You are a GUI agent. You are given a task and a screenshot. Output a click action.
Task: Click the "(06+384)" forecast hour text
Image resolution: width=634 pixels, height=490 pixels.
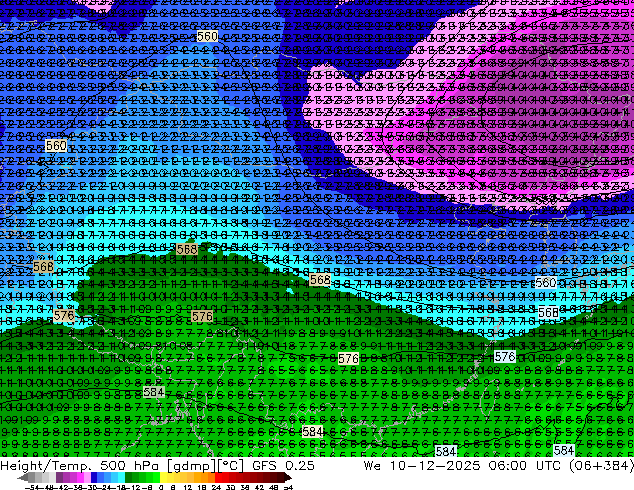(x=601, y=466)
